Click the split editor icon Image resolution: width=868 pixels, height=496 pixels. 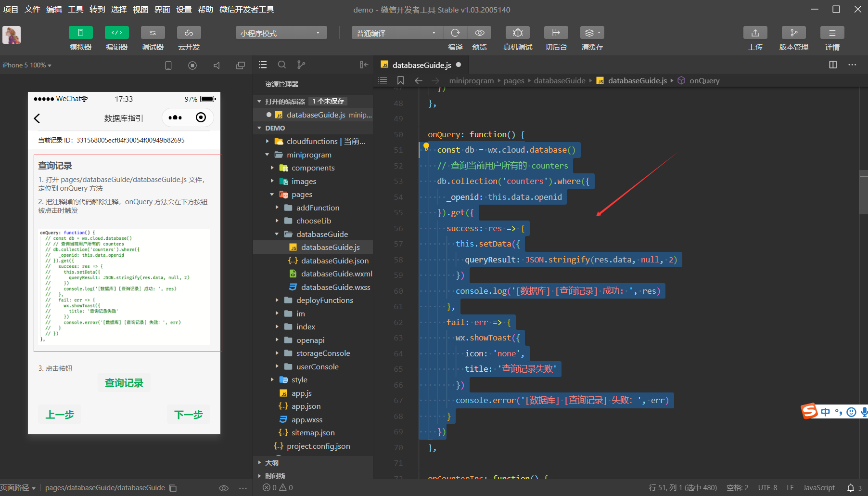[x=833, y=65]
